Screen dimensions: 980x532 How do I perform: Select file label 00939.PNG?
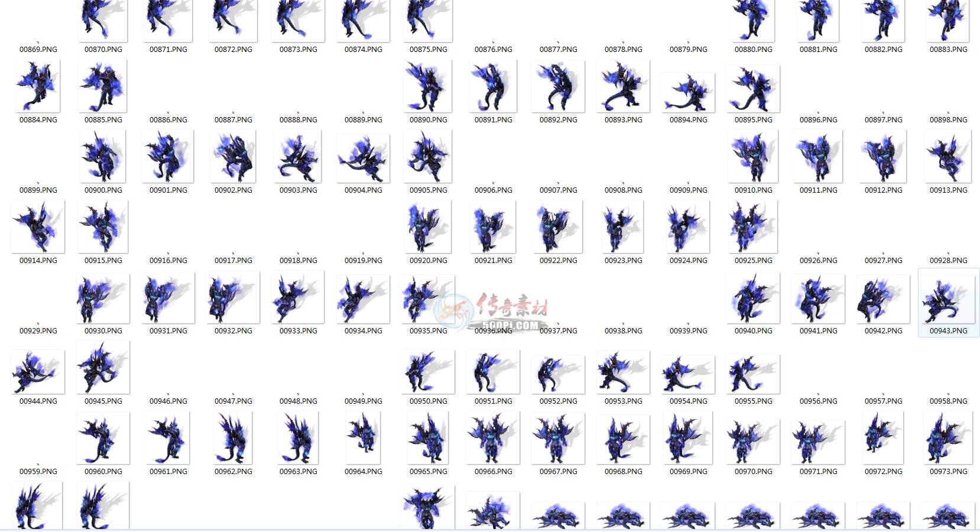click(689, 331)
